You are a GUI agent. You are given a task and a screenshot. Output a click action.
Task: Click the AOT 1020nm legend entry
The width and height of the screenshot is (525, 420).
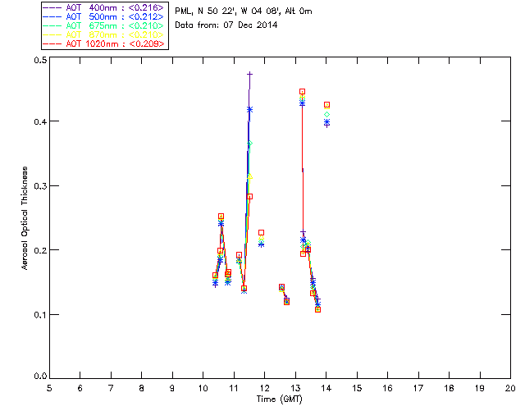(x=104, y=43)
